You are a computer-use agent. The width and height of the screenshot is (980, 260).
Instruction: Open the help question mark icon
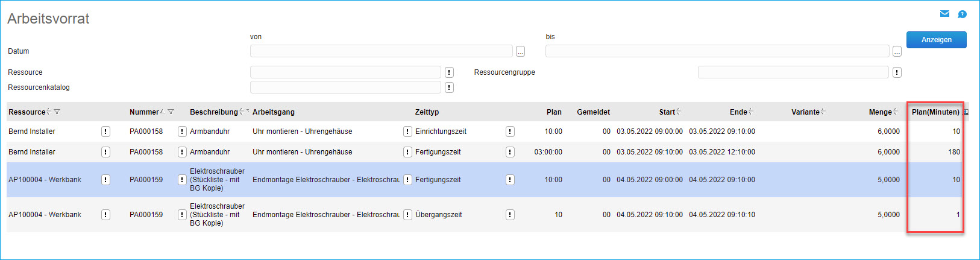[x=963, y=14]
